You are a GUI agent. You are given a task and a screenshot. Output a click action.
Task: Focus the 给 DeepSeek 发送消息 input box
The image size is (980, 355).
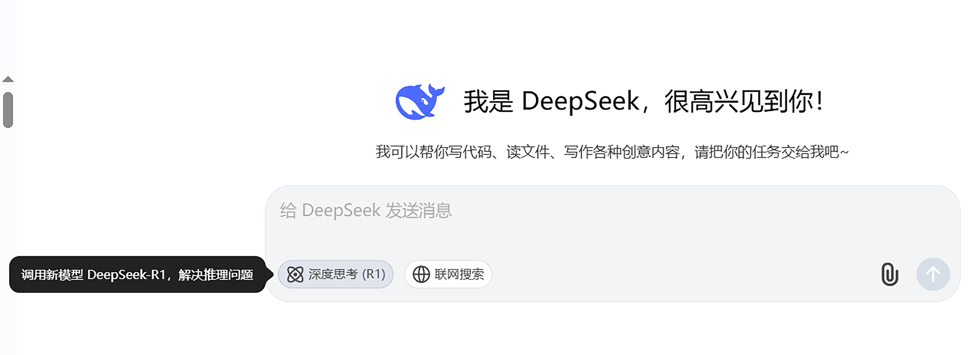tap(612, 225)
